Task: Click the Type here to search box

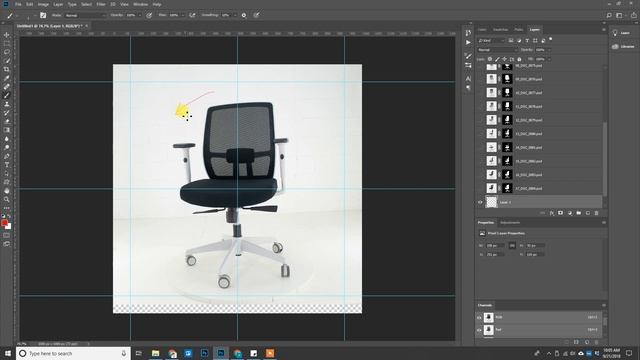Action: click(x=73, y=353)
